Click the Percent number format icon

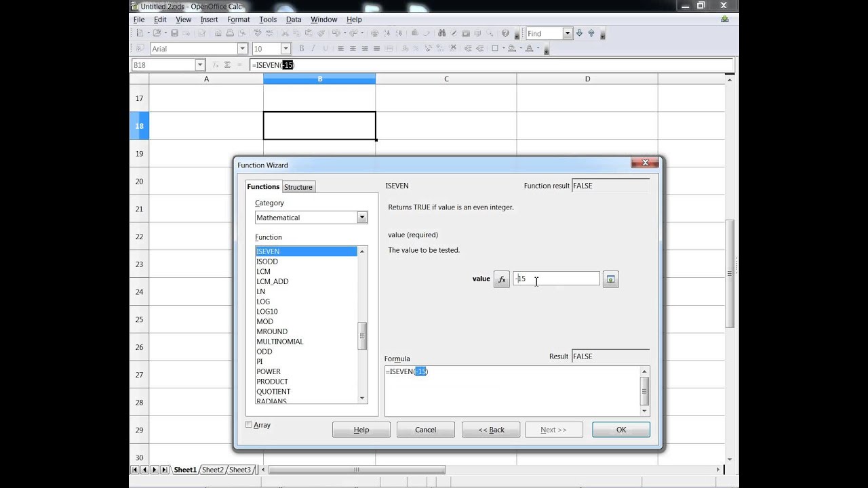(x=416, y=48)
